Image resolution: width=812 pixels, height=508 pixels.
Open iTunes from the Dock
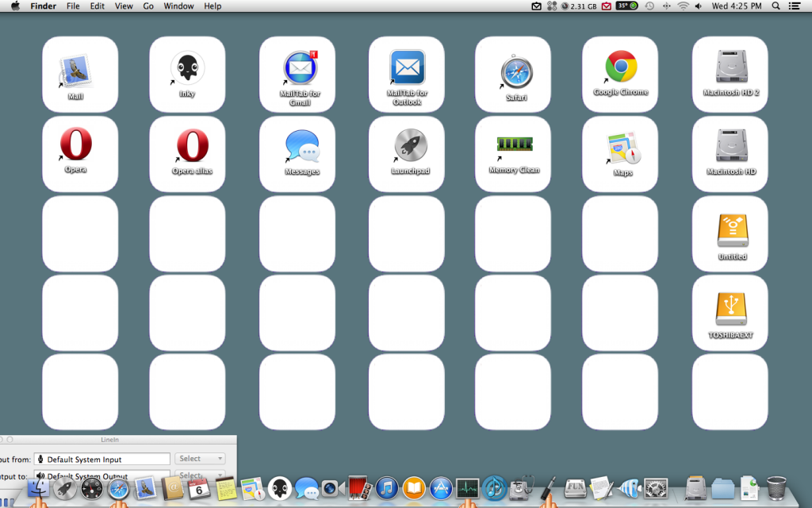pos(387,488)
